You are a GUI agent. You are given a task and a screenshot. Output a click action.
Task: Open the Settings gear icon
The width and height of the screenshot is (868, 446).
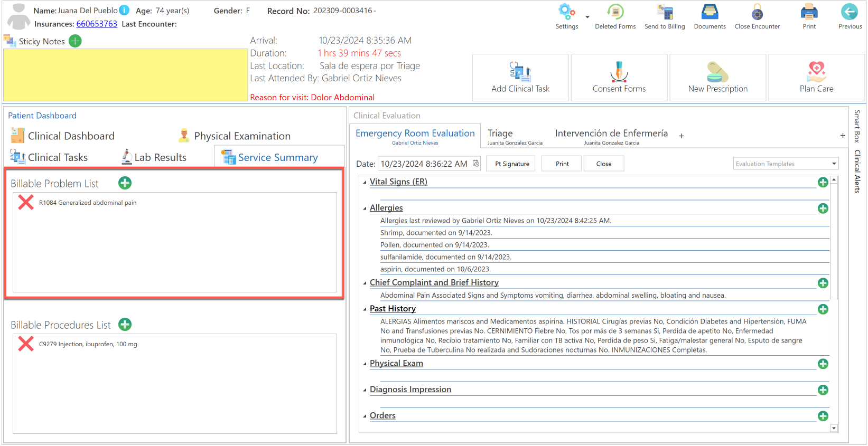[566, 12]
